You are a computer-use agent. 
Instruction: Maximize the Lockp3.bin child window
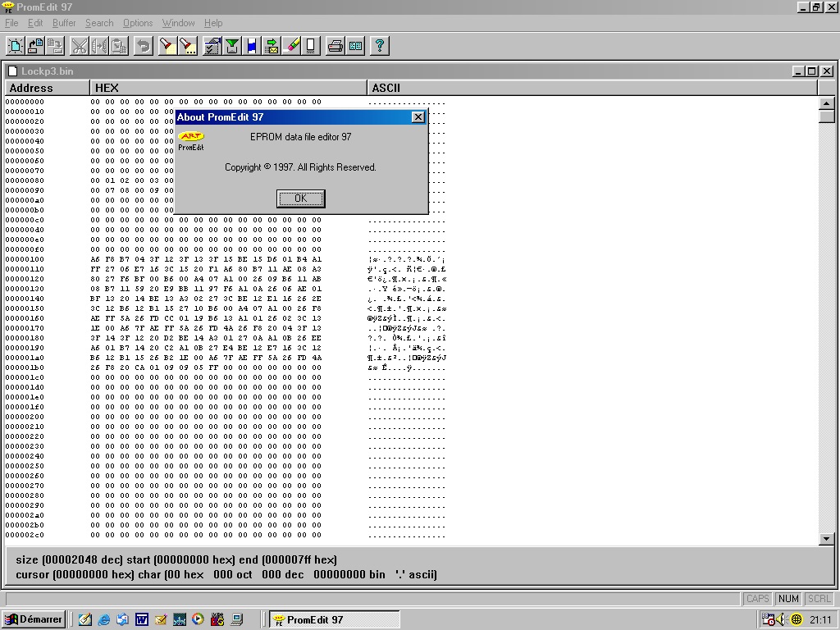(x=812, y=71)
